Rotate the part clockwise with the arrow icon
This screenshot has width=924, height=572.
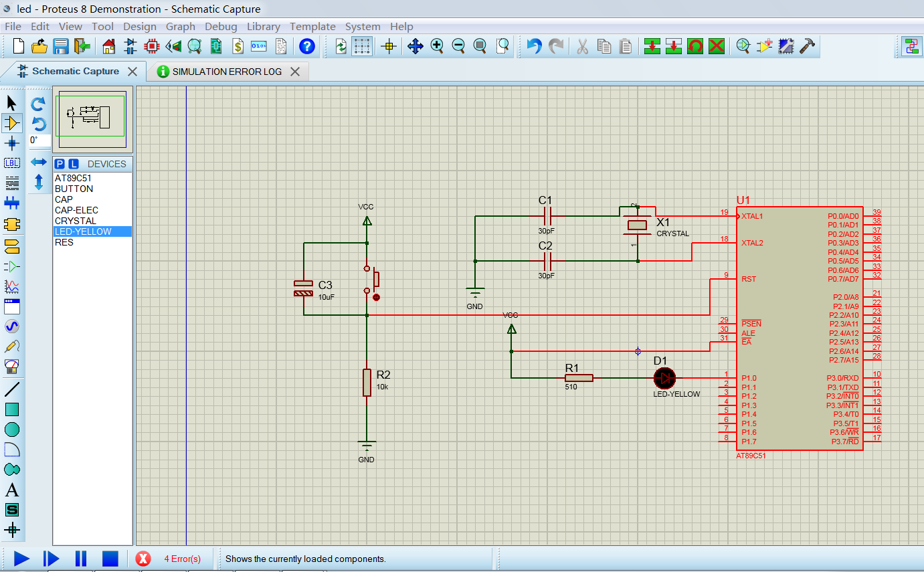[39, 104]
